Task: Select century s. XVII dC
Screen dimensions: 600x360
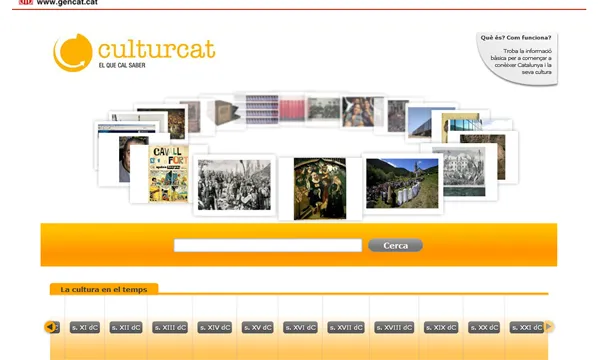Action: (x=346, y=327)
